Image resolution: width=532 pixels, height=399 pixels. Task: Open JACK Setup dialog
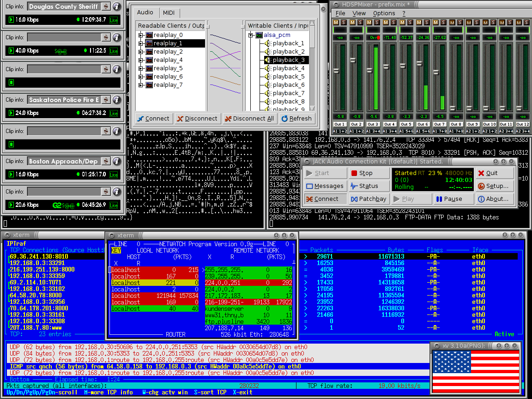point(495,186)
